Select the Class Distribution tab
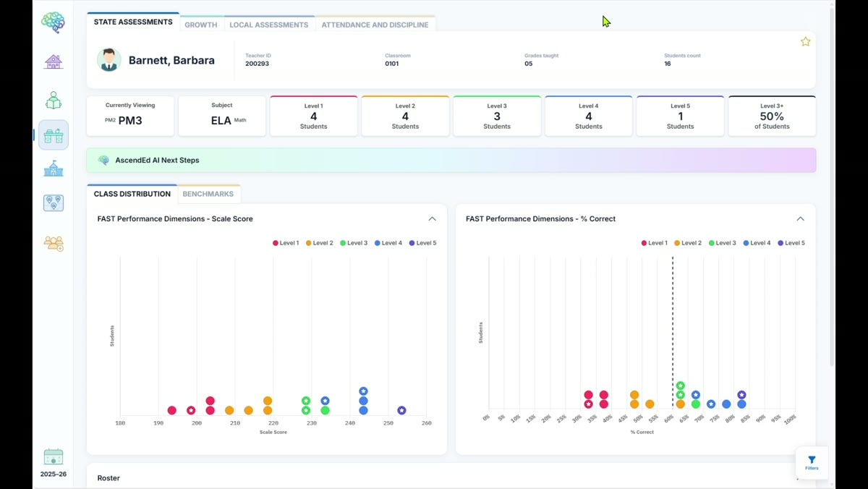Screen dimensions: 868x489 [132, 194]
